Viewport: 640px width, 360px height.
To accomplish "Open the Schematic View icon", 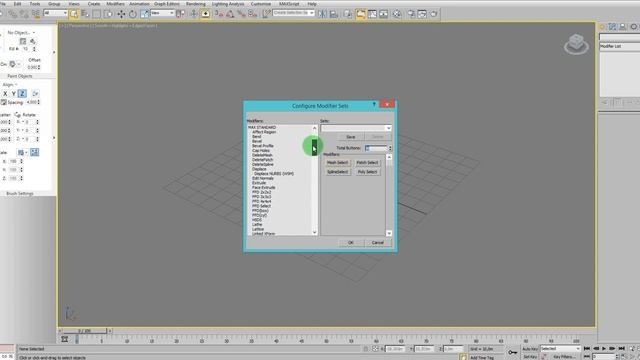I will click(384, 14).
